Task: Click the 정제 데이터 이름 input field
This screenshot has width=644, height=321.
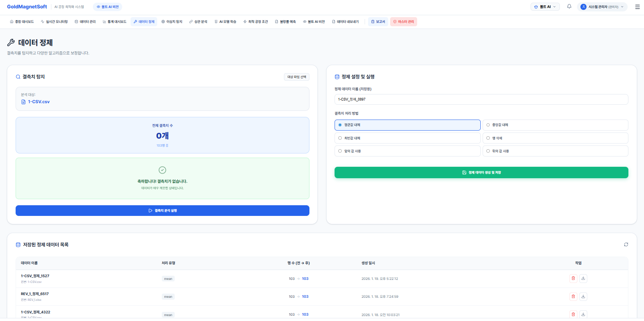Action: (x=481, y=99)
